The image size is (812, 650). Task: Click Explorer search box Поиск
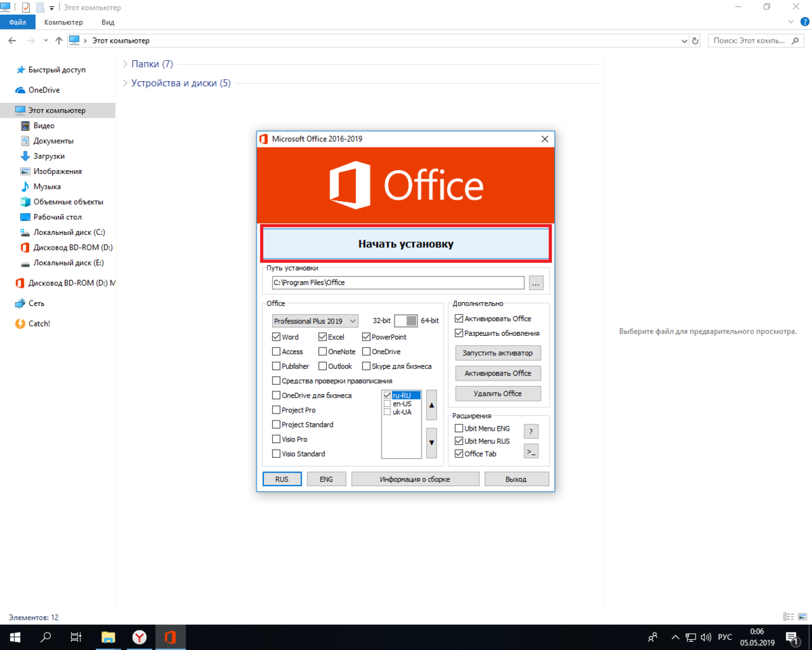point(756,41)
